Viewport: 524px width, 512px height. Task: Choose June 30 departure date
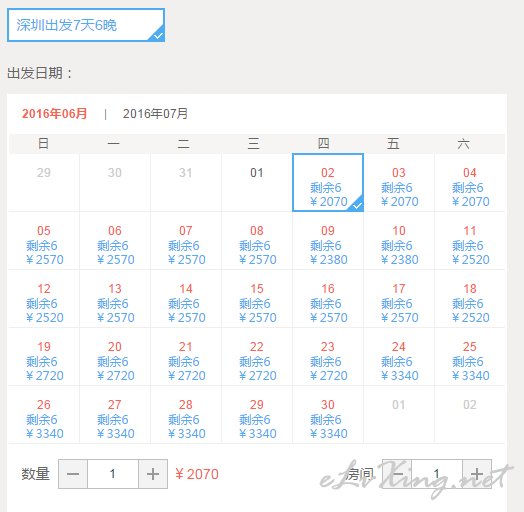[328, 415]
